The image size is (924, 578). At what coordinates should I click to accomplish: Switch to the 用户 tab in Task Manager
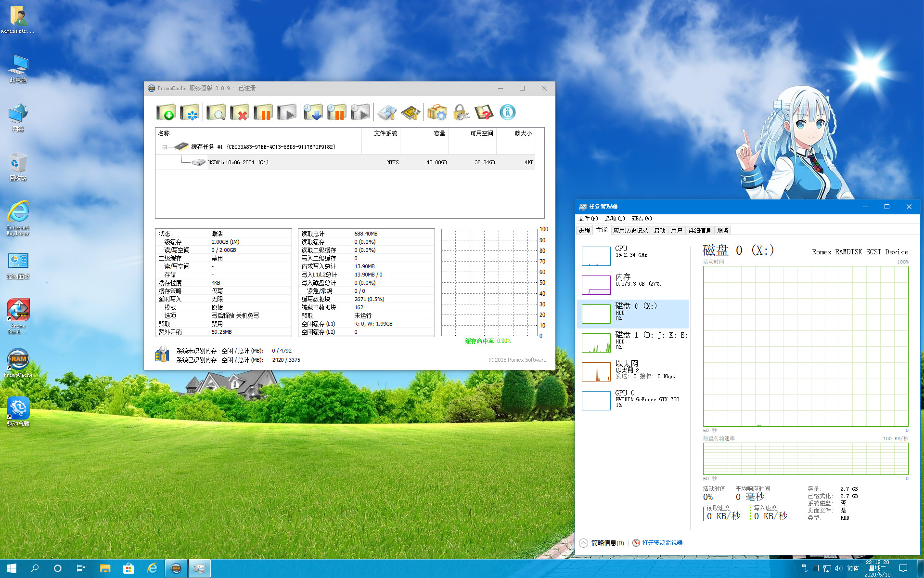pyautogui.click(x=677, y=231)
